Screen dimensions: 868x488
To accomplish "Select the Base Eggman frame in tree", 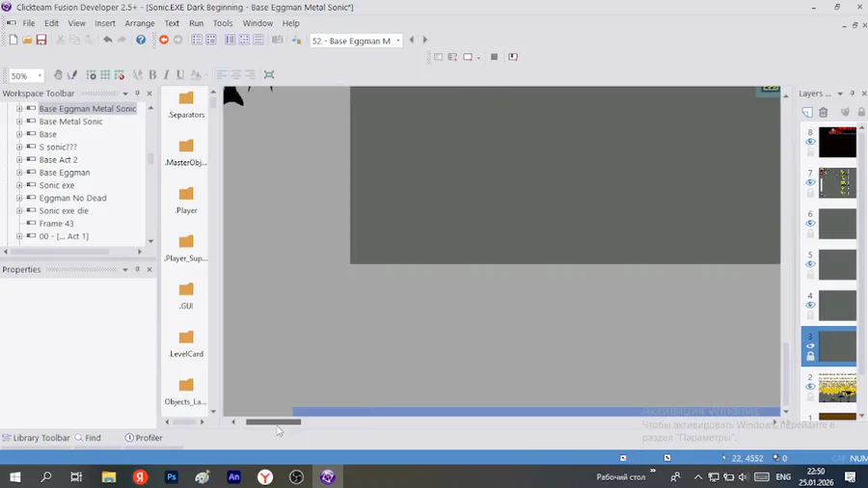I will tap(65, 173).
